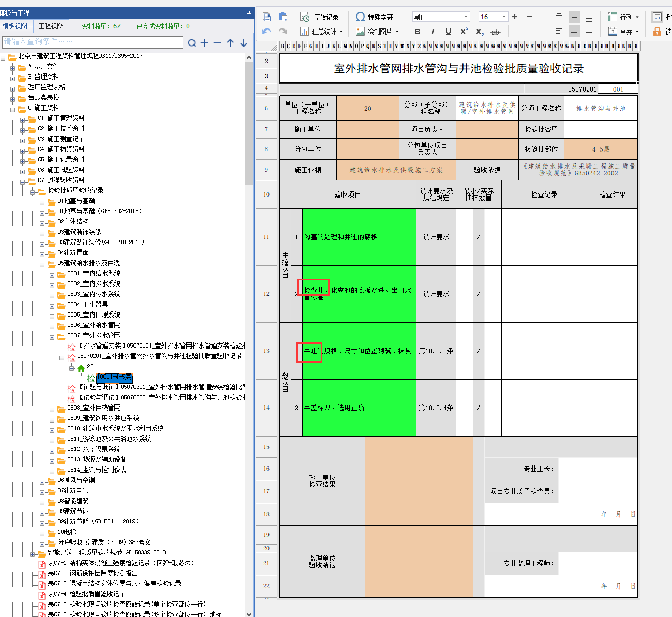Click the 台账类表格 folder icon
672x617 pixels.
(x=22, y=98)
